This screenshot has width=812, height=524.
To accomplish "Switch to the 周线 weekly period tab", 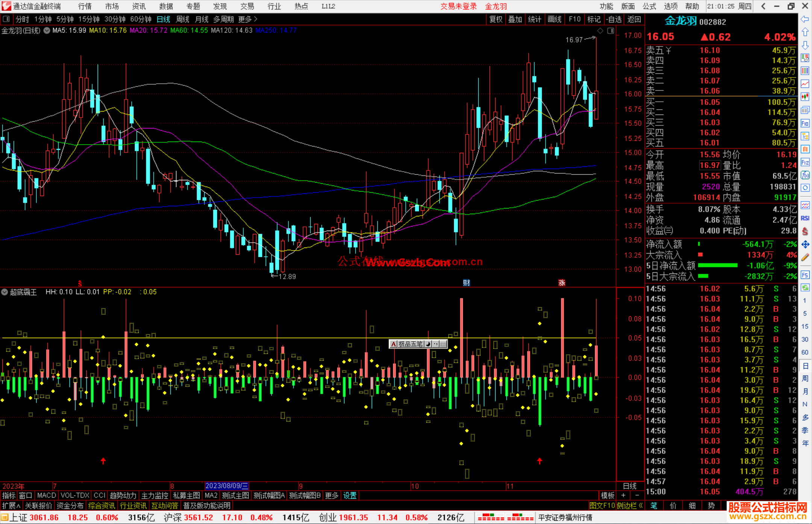I will [x=183, y=19].
